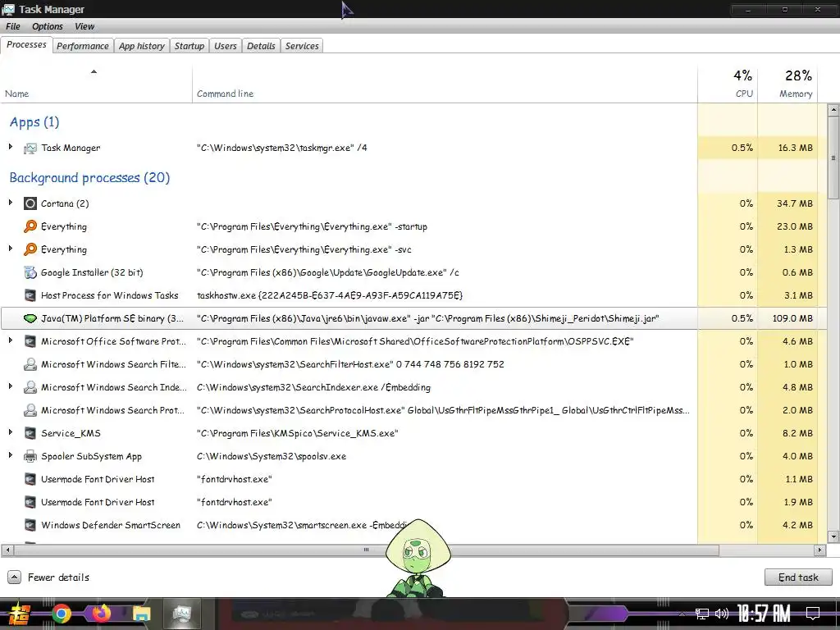The width and height of the screenshot is (840, 630).
Task: Expand the Spooler SubSystem App row
Action: (x=10, y=455)
